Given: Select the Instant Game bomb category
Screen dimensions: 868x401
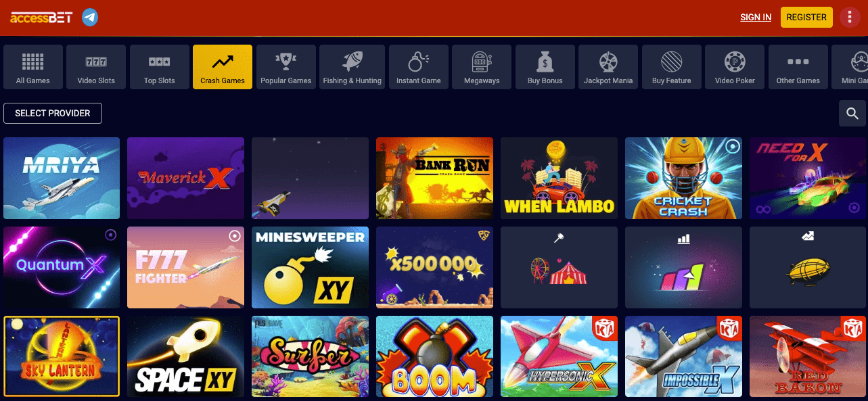Looking at the screenshot, I should [418, 67].
